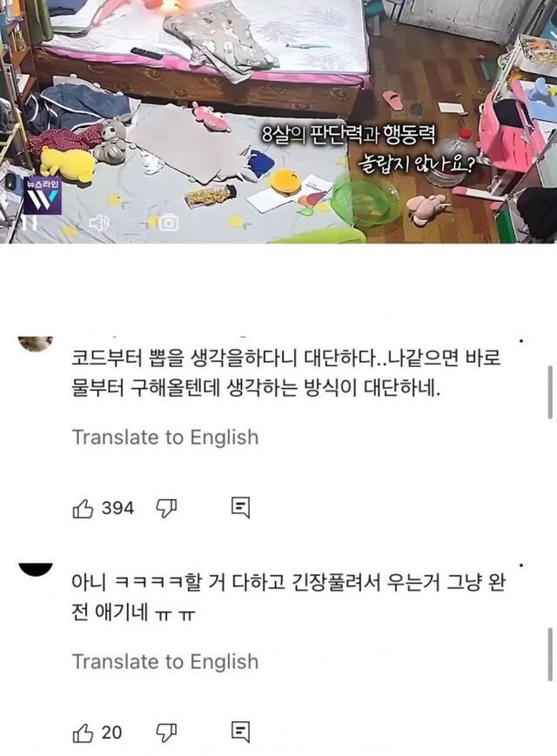Screen dimensions: 557x756
Task: Translate the first comment to English
Action: click(x=165, y=438)
